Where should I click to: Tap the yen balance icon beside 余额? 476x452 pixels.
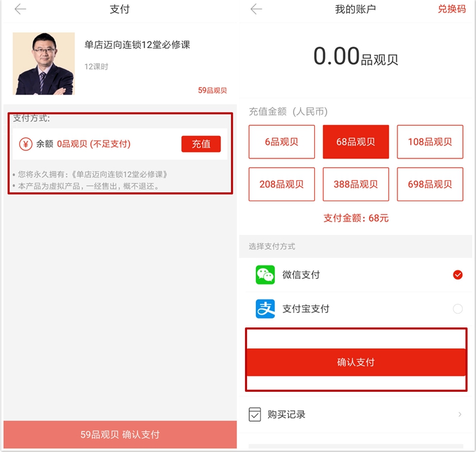pyautogui.click(x=26, y=144)
